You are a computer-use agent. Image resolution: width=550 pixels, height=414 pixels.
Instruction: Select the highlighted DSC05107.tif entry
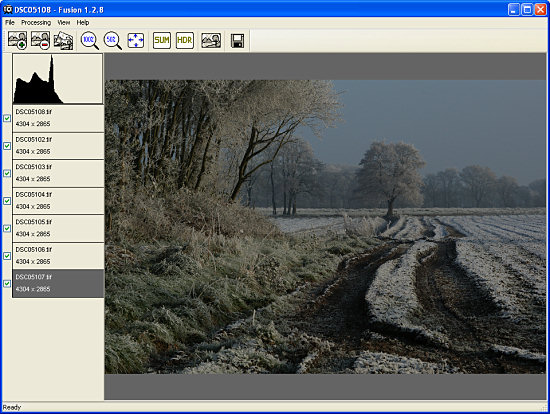tap(58, 283)
